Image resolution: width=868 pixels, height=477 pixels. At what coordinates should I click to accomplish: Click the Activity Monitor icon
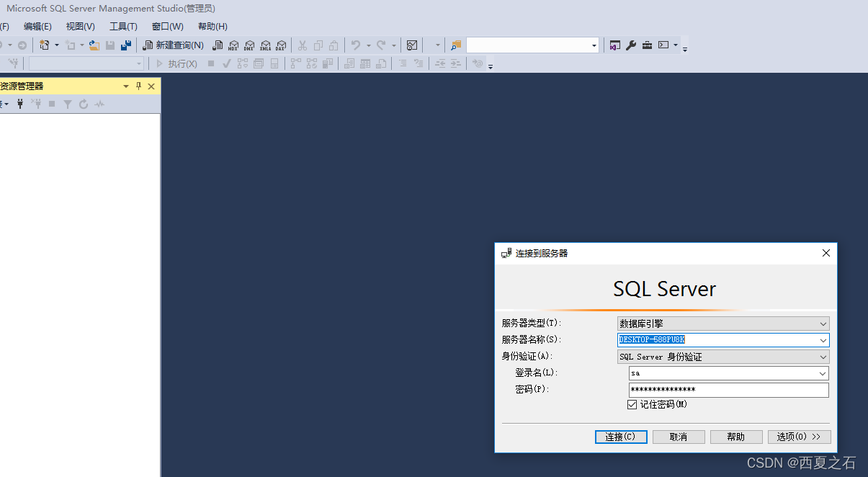pos(412,45)
